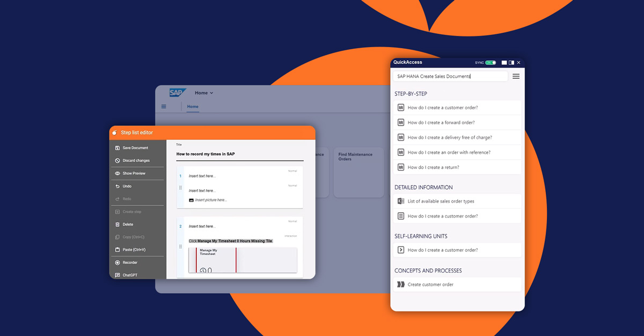Click the Save Document icon
Screen dimensions: 644x336
tap(118, 147)
